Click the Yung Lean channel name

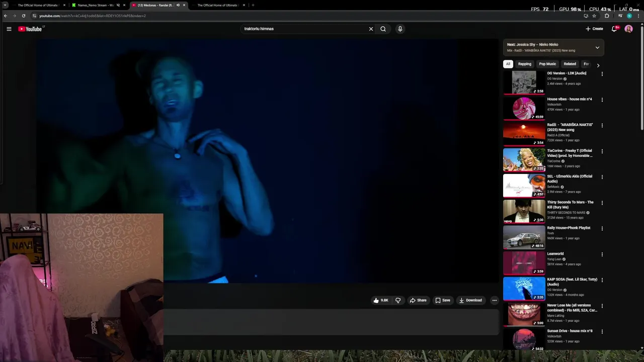coord(554,259)
